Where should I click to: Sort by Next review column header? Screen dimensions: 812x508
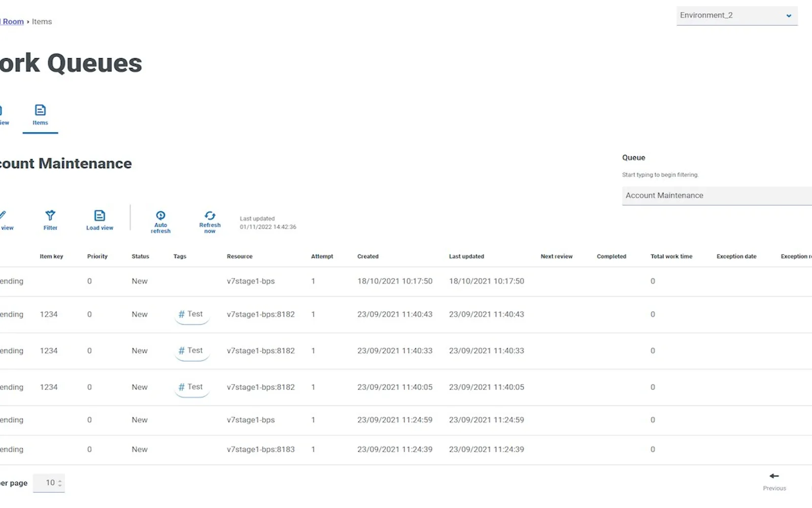point(556,257)
